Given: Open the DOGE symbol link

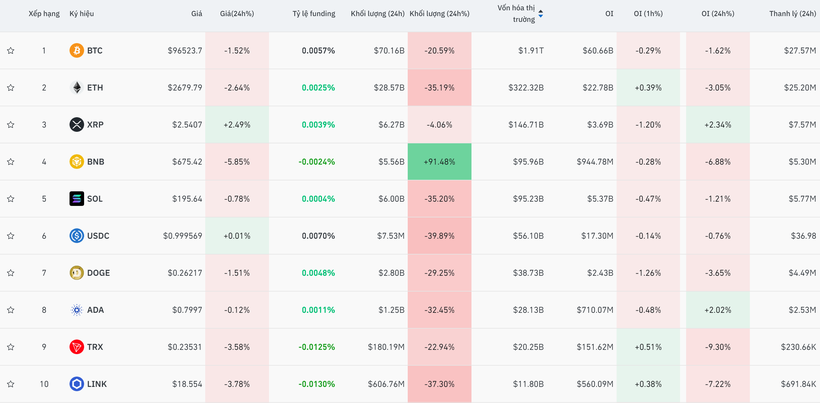Looking at the screenshot, I should point(98,273).
